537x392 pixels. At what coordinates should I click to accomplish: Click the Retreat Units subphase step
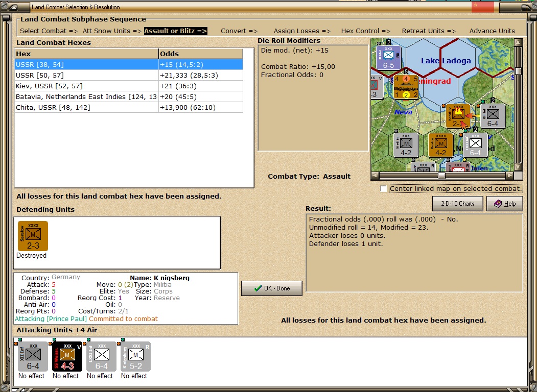pos(429,31)
